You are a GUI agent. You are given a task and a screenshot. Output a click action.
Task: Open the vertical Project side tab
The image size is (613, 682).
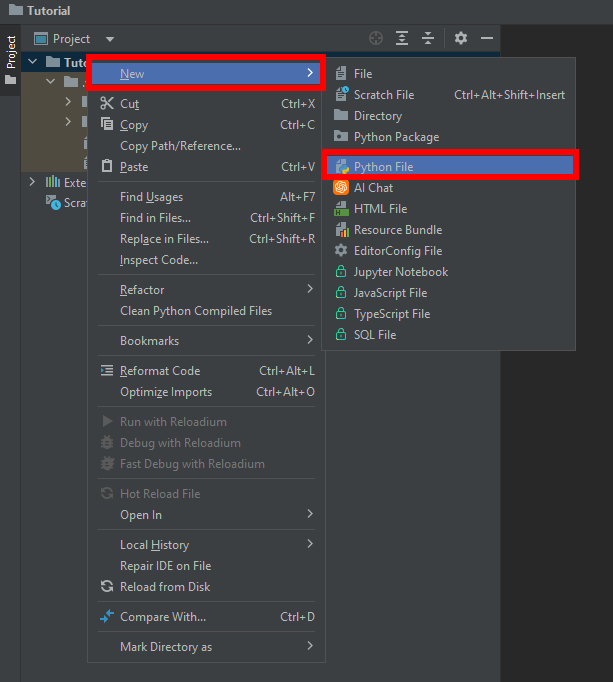click(10, 60)
